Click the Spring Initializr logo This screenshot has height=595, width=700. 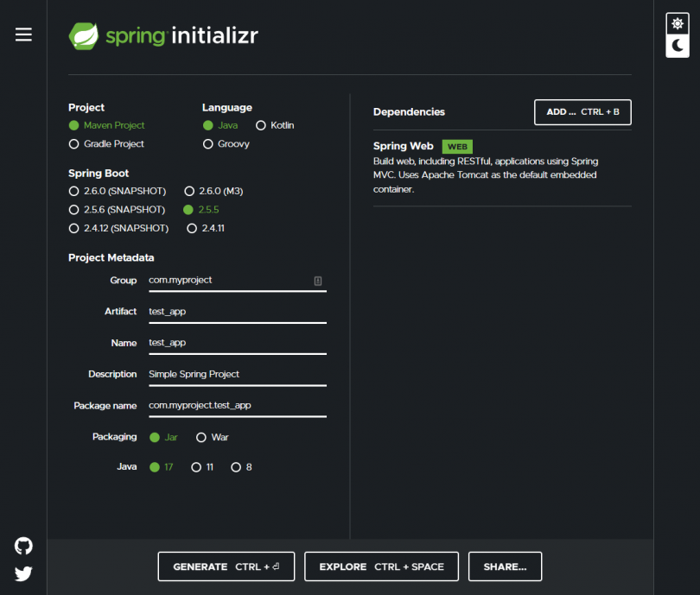pos(163,36)
